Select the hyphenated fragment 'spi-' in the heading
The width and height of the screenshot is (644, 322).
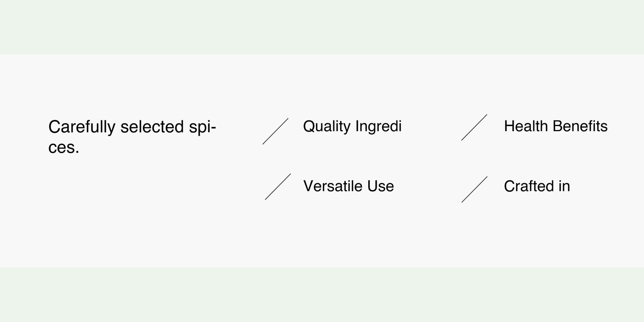pos(202,127)
